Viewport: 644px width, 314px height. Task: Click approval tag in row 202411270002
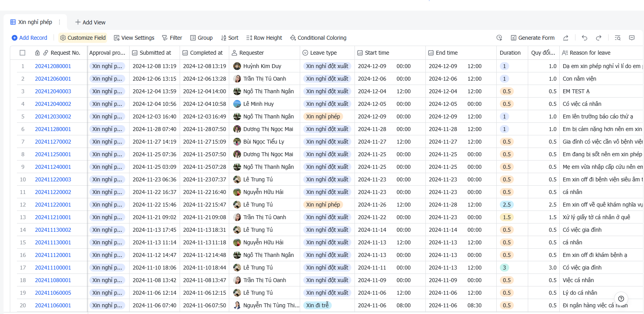108,142
